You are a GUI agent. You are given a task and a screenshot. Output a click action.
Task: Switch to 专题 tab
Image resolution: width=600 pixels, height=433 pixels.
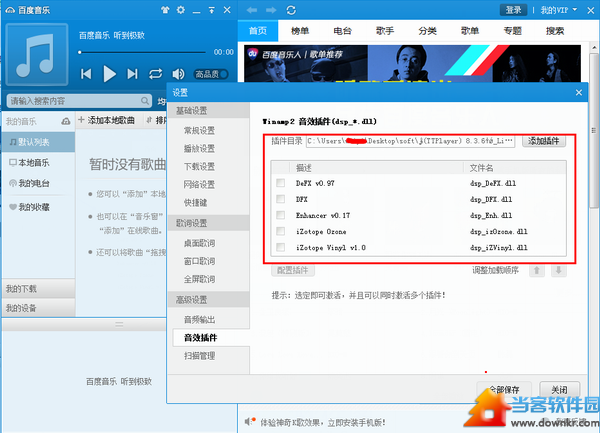pos(513,31)
